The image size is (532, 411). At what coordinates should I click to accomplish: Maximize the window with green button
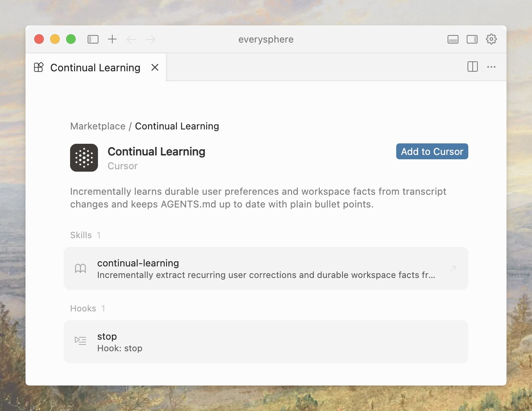pos(71,39)
